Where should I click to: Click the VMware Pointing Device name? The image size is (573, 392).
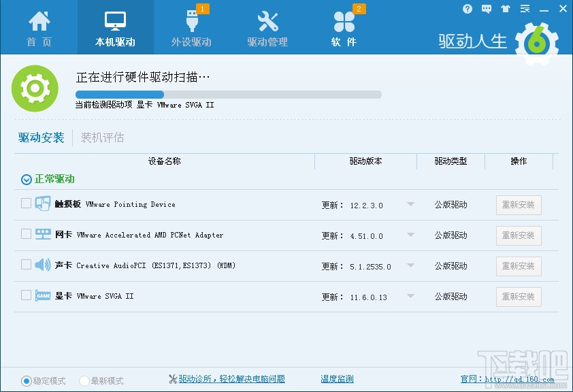pos(131,204)
